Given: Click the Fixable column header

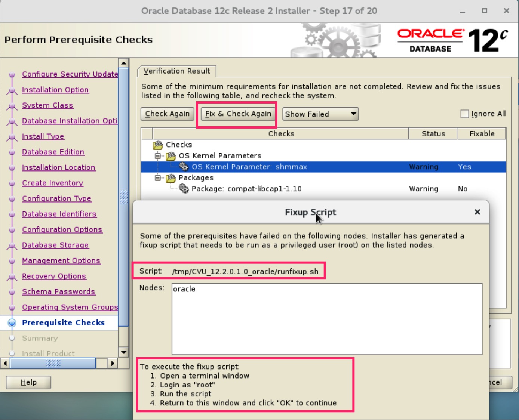Looking at the screenshot, I should coord(482,134).
